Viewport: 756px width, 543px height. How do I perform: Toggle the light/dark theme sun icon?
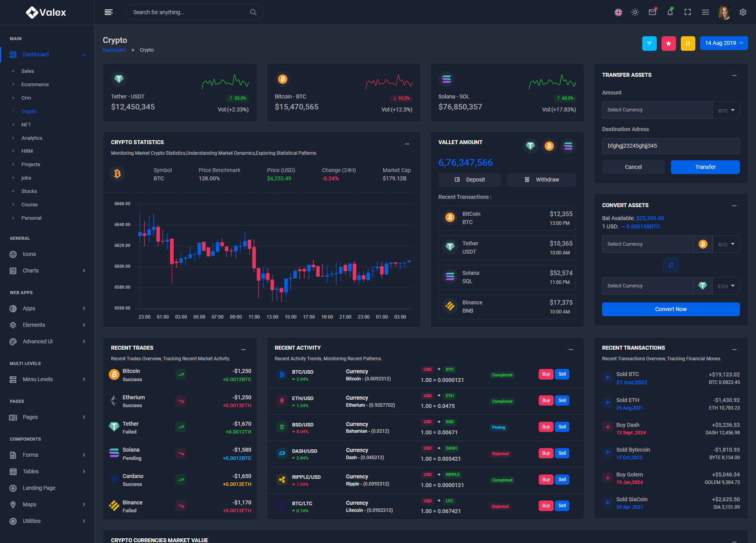tap(635, 12)
